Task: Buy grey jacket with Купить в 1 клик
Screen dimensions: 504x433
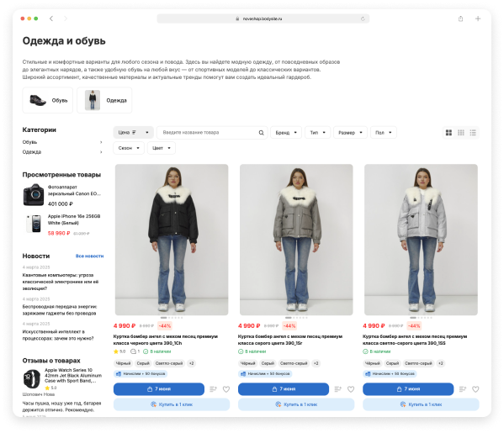Action: [296, 404]
